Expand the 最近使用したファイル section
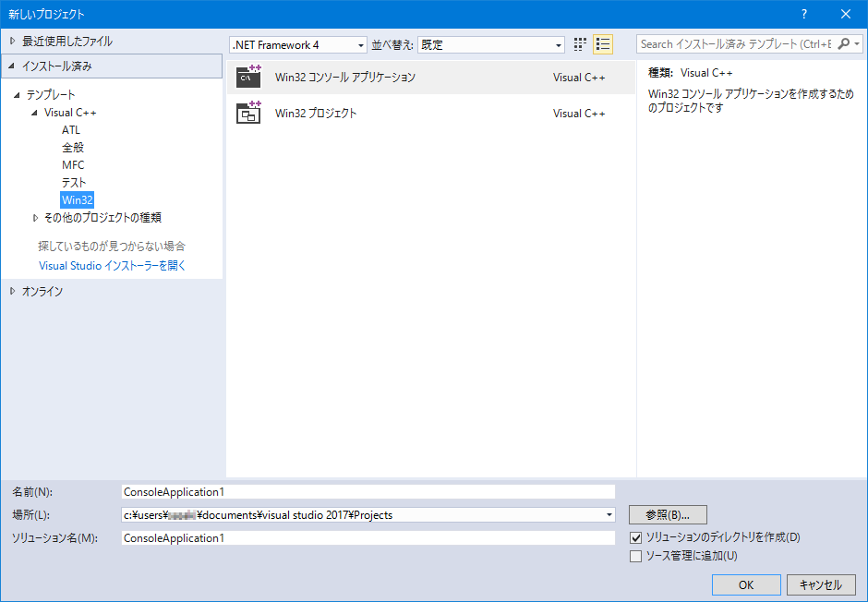The image size is (868, 602). [x=15, y=40]
